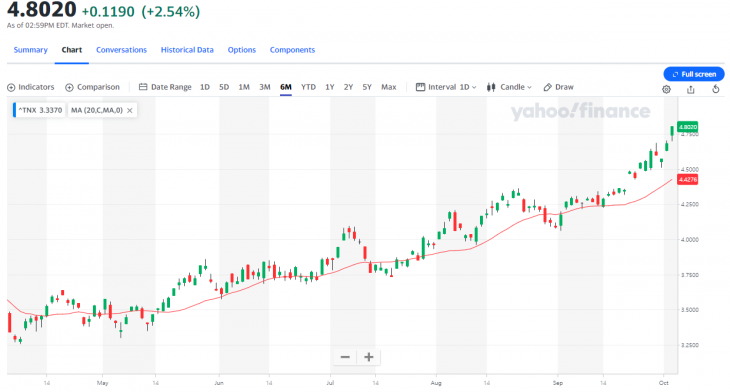Click the red 4.4276 moving average tag
Screen dimensions: 730x392
point(688,179)
